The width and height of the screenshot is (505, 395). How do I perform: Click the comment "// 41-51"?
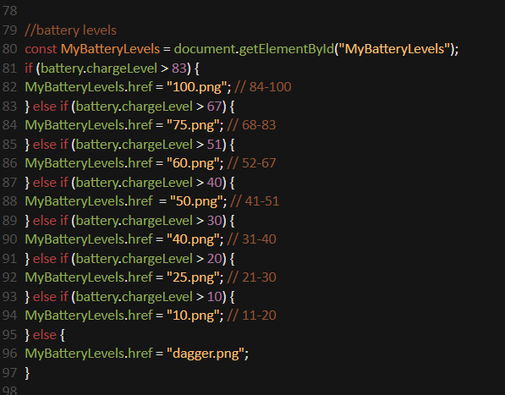pyautogui.click(x=255, y=201)
